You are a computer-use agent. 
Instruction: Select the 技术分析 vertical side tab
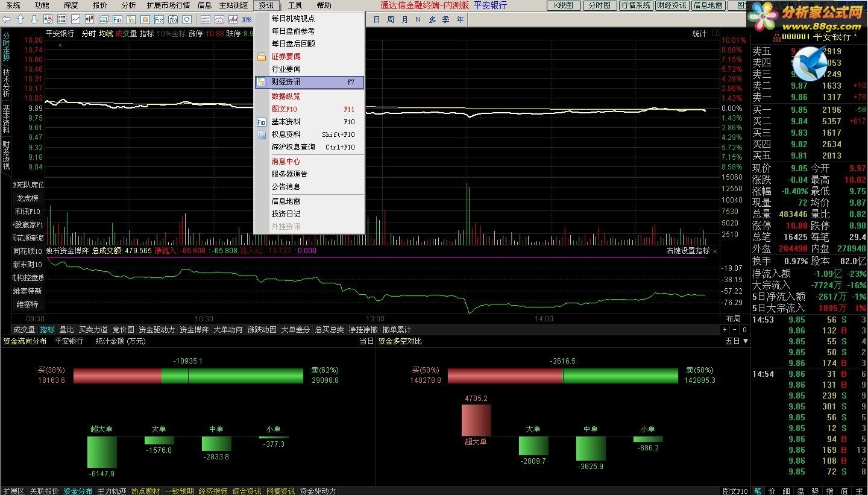pos(6,83)
